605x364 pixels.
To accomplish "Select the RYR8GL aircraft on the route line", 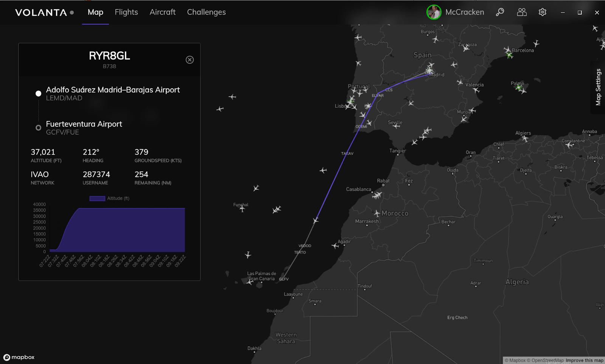I will (316, 220).
